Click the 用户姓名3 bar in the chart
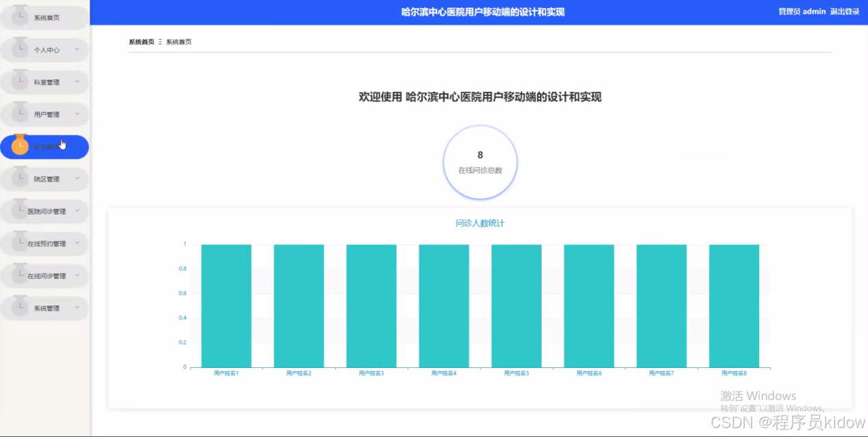Viewport: 868px width, 437px height. coord(371,308)
